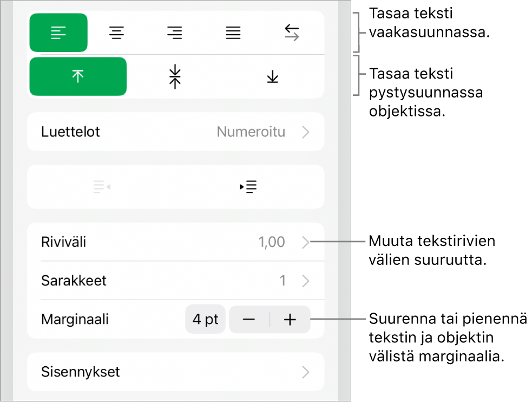Increase Marginaali with plus button

[290, 320]
